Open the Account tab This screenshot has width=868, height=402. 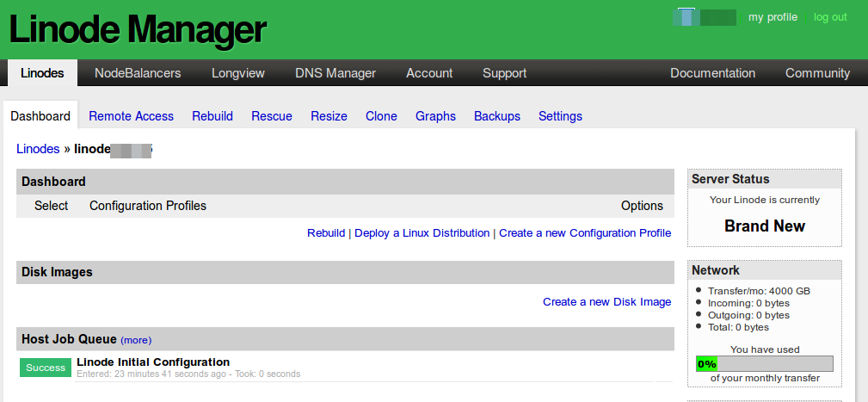pos(429,73)
